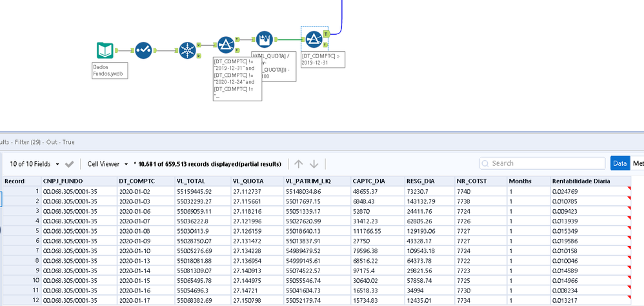
Task: Click the Record column header
Action: (22, 181)
